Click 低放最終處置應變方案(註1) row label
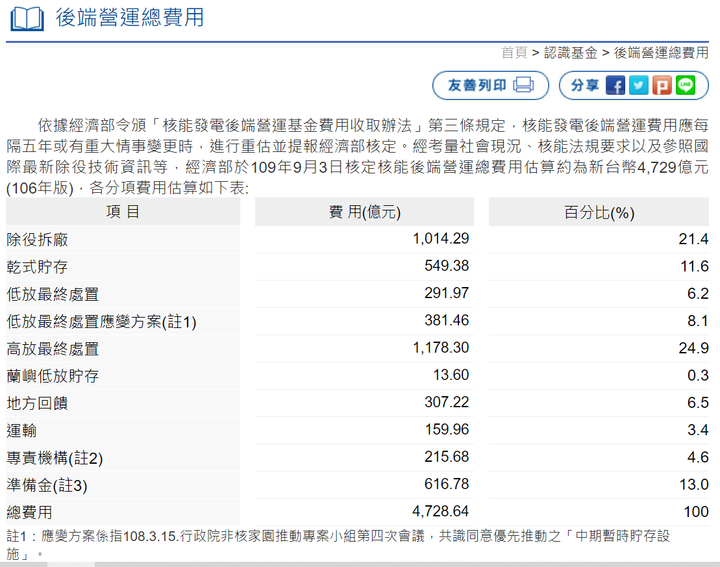 (x=101, y=321)
